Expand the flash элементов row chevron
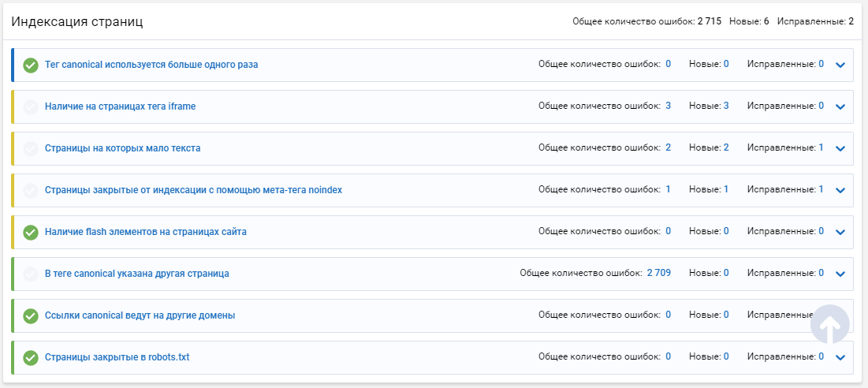Image resolution: width=868 pixels, height=388 pixels. coord(840,232)
